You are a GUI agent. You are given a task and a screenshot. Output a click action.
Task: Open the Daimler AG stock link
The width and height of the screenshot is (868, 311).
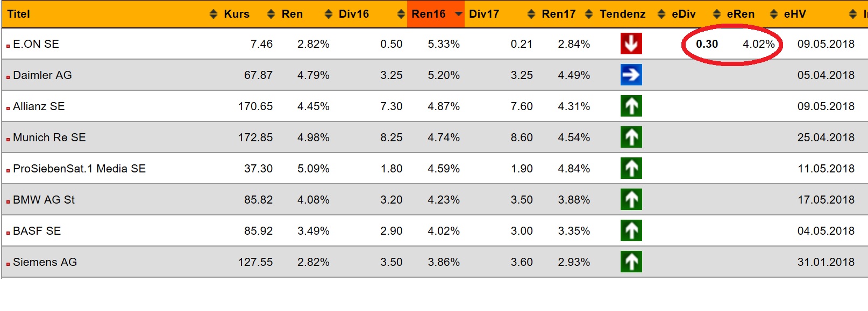(42, 75)
